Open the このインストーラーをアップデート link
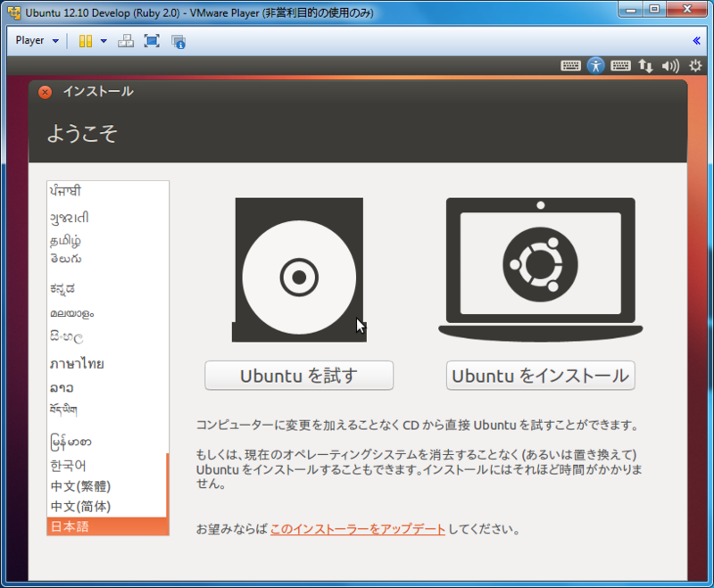The height and width of the screenshot is (588, 714). [x=358, y=529]
